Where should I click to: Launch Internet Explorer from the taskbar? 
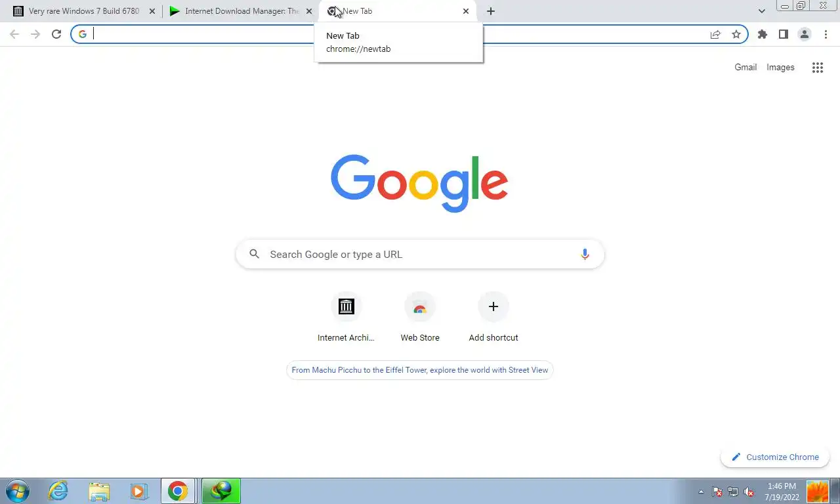58,491
